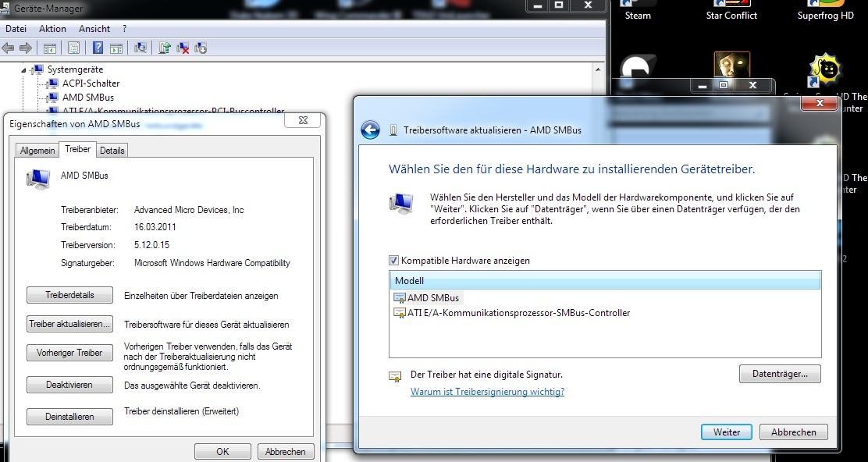
Task: Select ATI E/A-Kommunikationsprozessor-PCI-Buscontroller tree entry
Action: (173, 112)
